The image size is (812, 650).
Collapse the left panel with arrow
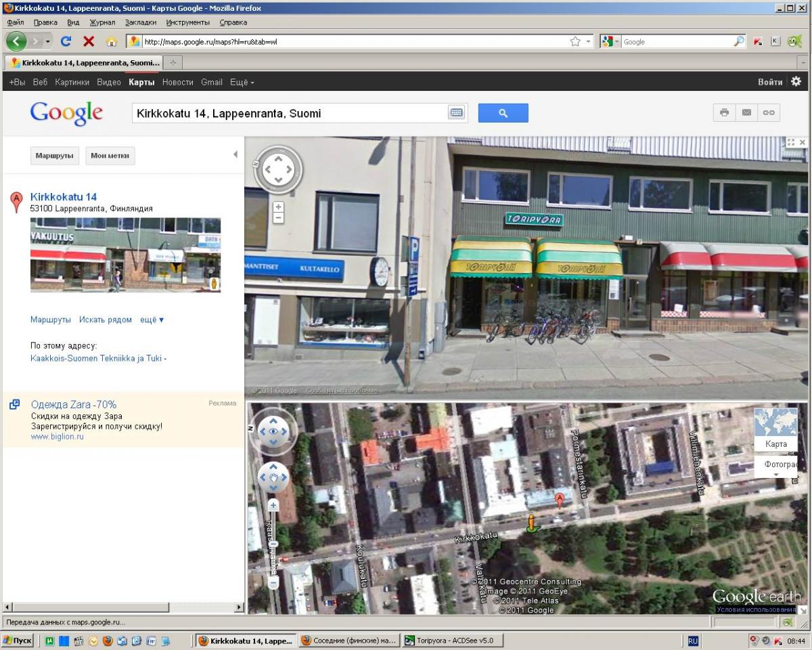pos(235,154)
